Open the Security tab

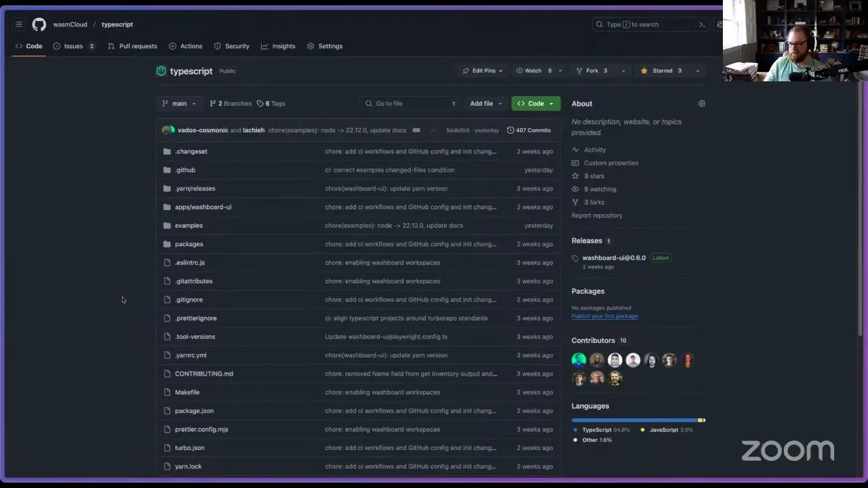[x=232, y=46]
